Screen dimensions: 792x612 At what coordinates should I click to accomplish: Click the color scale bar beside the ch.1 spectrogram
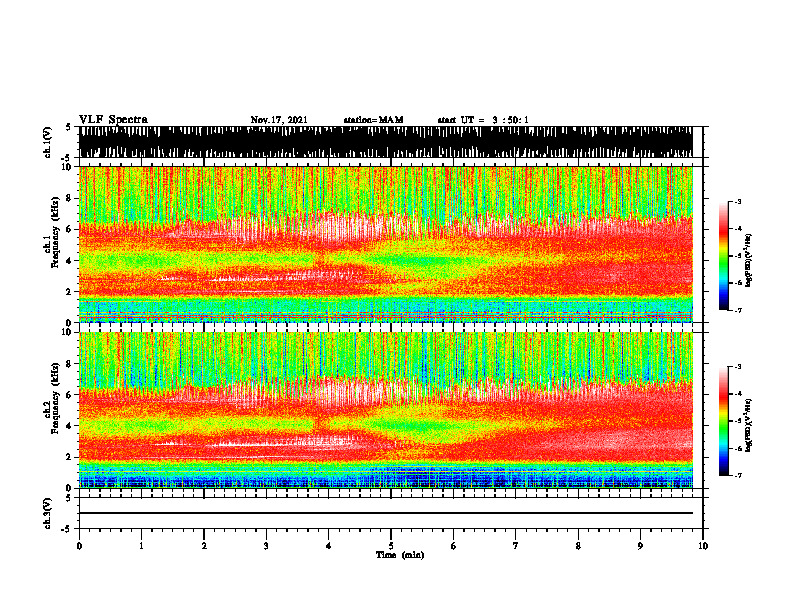[x=724, y=256]
